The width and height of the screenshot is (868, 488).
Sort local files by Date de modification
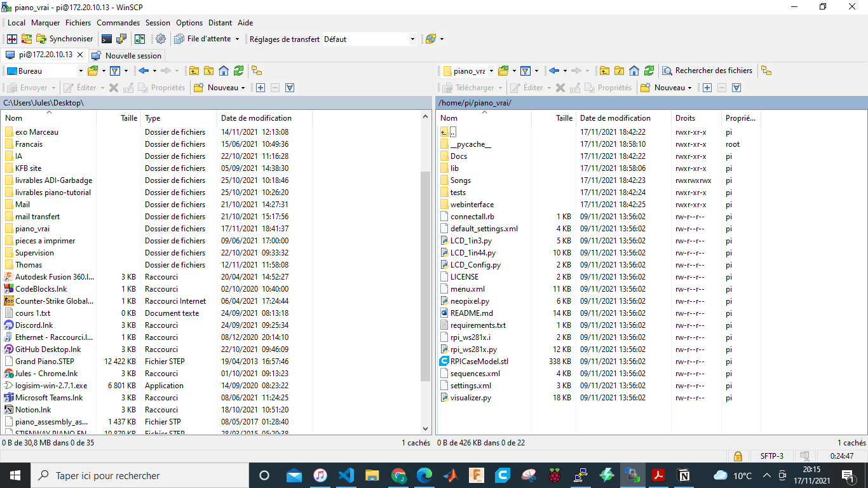[x=265, y=118]
